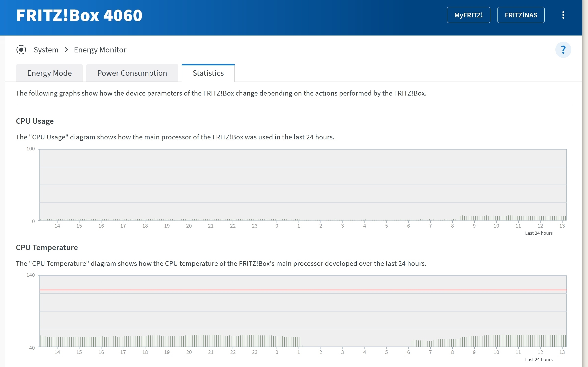
Task: Switch to the Power Consumption tab
Action: [x=132, y=73]
